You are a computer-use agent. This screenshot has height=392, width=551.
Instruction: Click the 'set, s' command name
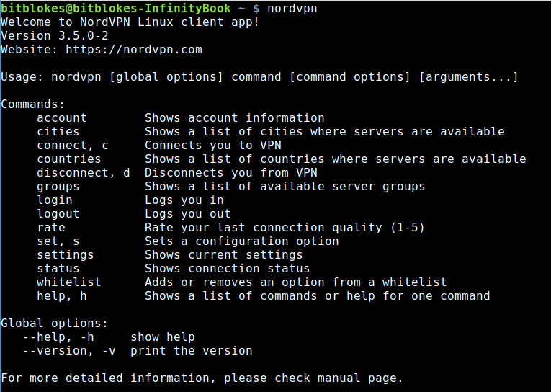click(58, 241)
